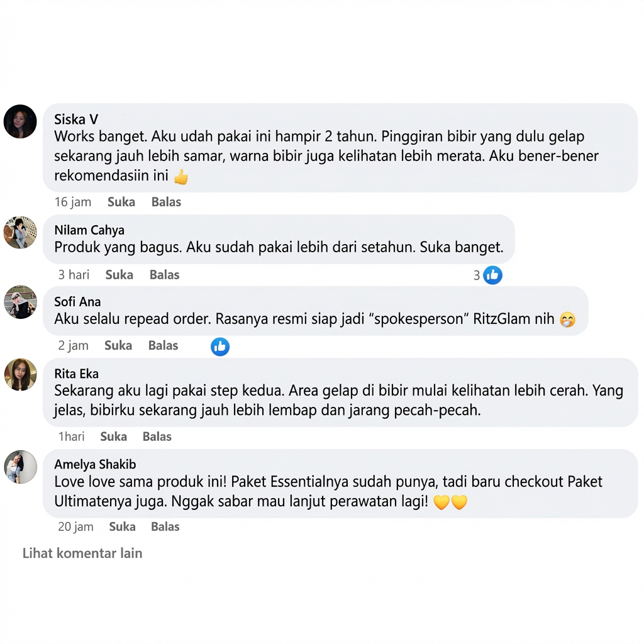This screenshot has width=644, height=644.
Task: Like Amelya Shakib's comment with Suka
Action: (122, 526)
